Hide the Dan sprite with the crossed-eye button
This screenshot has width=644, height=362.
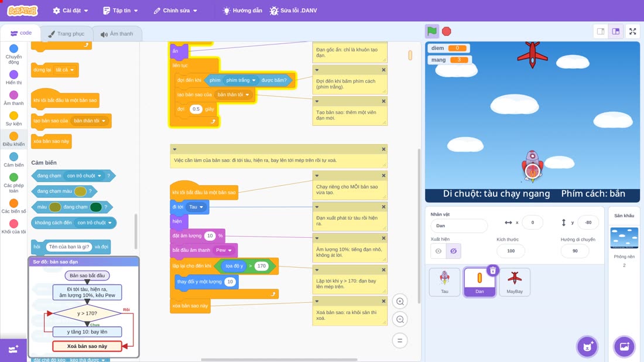pyautogui.click(x=453, y=251)
